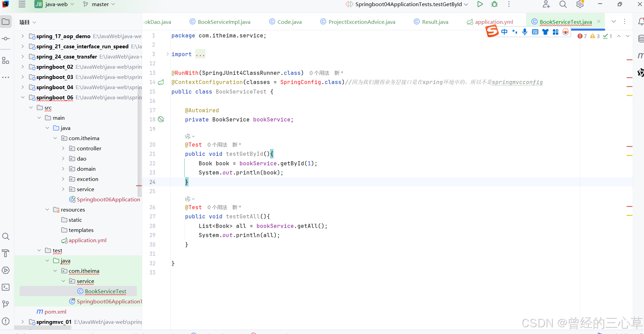Open the Maven tool window
The height and width of the screenshot is (334, 644).
640,55
